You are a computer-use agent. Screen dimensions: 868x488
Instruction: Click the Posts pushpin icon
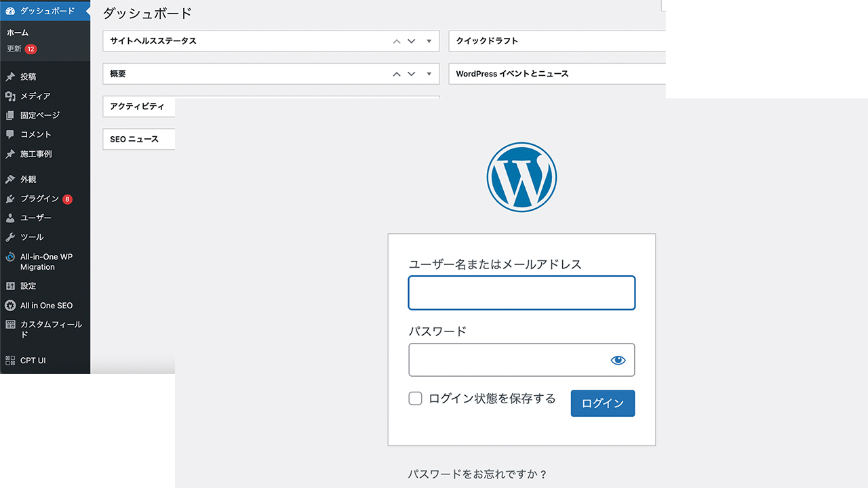10,77
